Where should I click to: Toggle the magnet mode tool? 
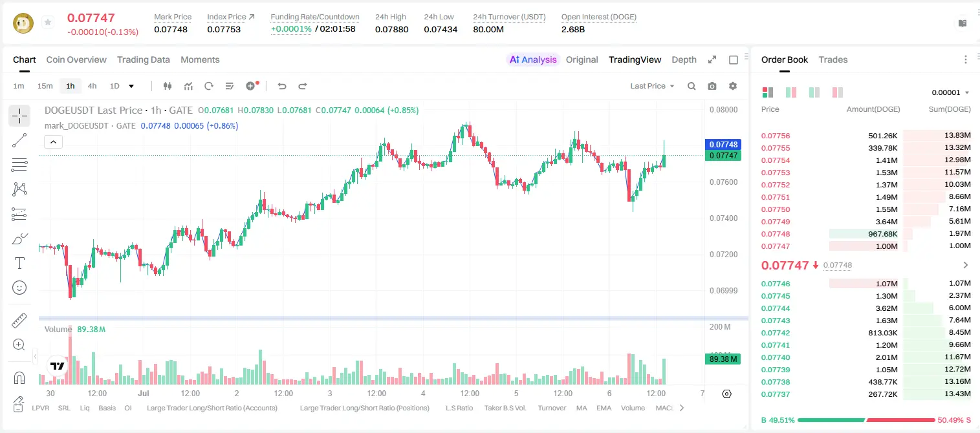pos(19,377)
